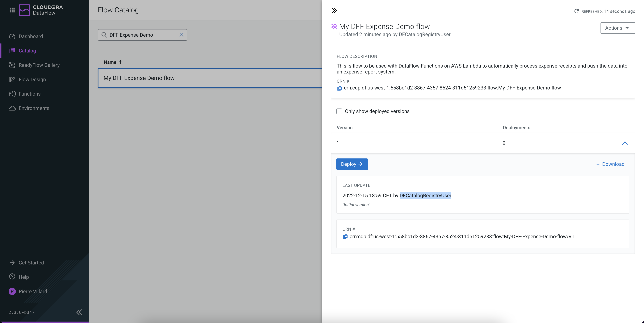Click into the catalog search field

pos(142,35)
